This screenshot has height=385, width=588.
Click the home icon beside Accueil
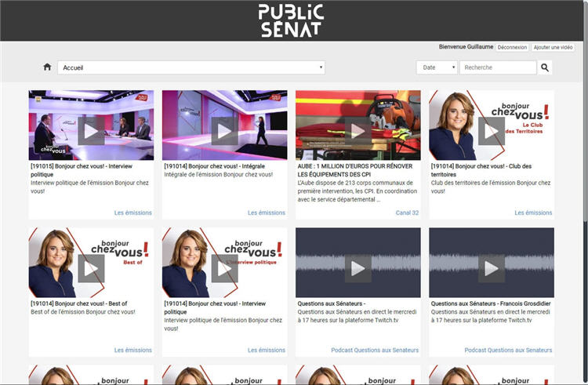pyautogui.click(x=47, y=67)
